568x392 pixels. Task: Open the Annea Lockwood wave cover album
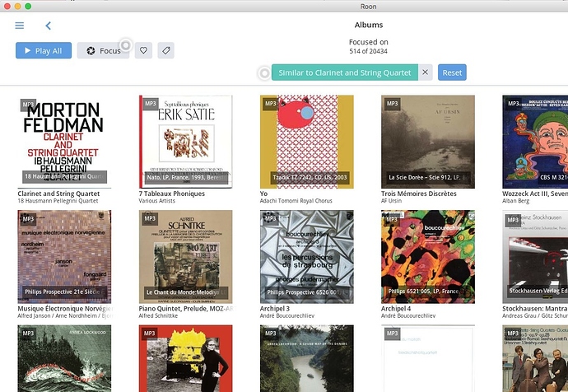[64, 358]
